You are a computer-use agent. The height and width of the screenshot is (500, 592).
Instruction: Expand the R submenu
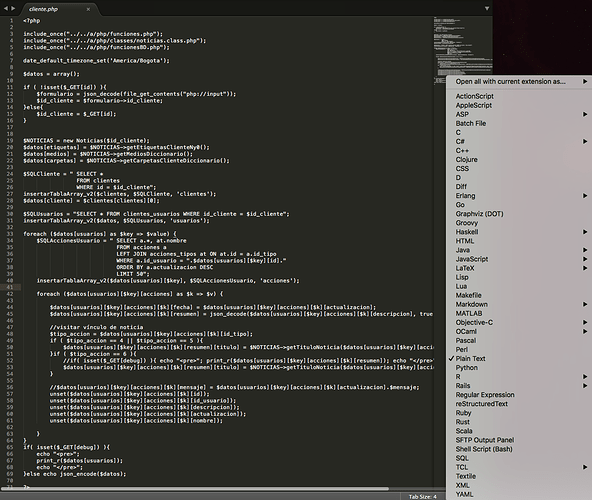click(519, 377)
